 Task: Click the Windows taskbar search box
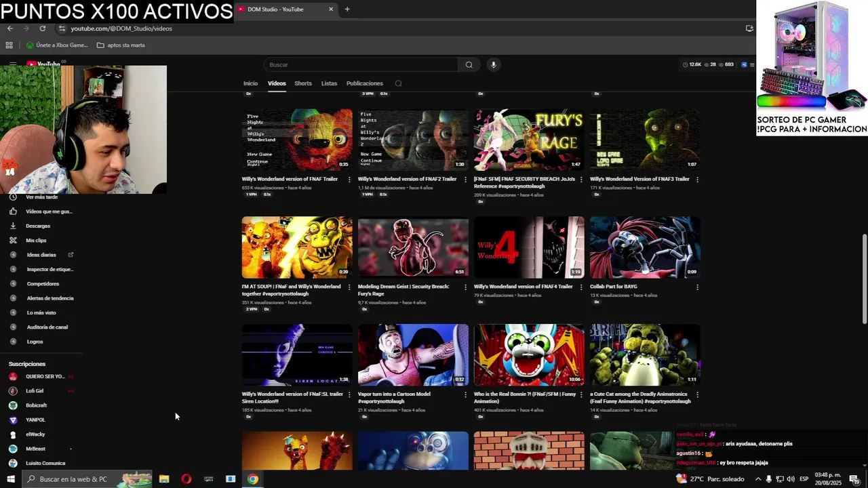(x=87, y=479)
